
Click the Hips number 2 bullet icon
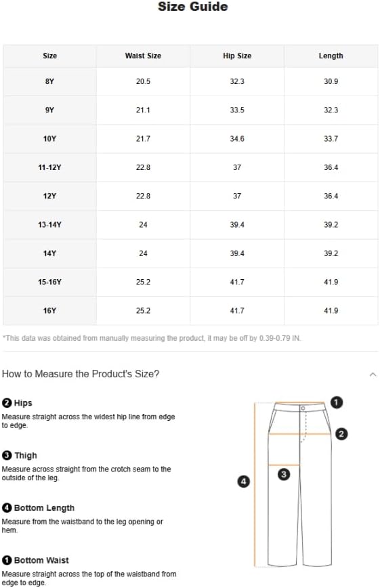tap(7, 403)
